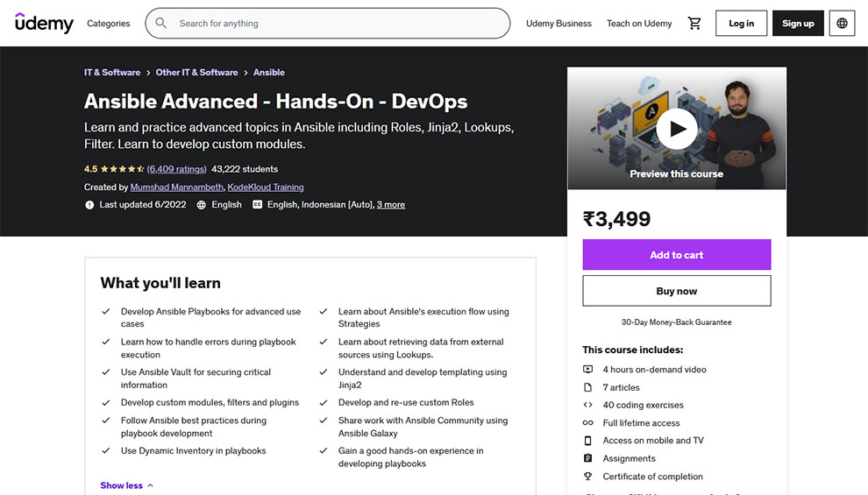Click the Preview this course caption
The width and height of the screenshot is (868, 495).
tap(677, 173)
